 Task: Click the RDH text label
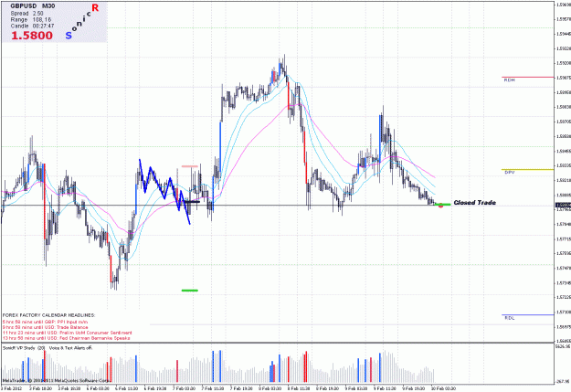pos(509,80)
